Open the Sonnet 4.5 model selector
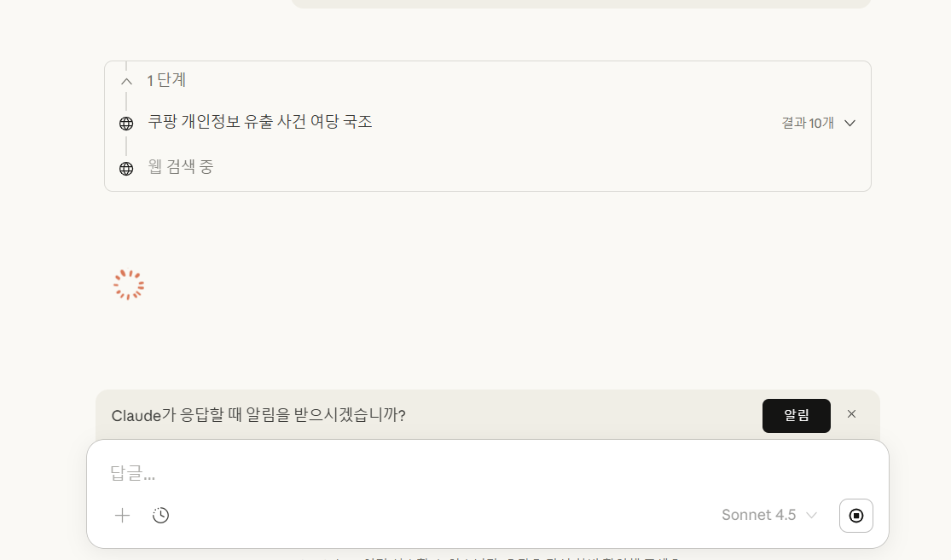 pyautogui.click(x=759, y=515)
